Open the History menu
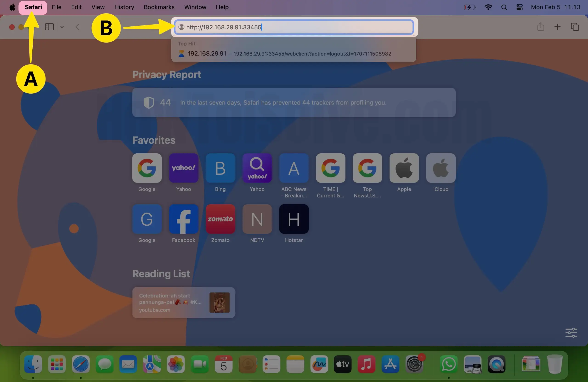588x382 pixels. (124, 7)
